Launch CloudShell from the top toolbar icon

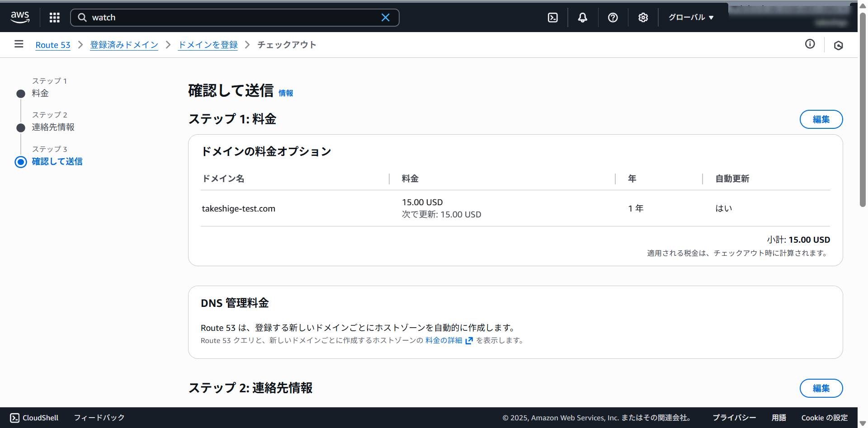coord(552,18)
